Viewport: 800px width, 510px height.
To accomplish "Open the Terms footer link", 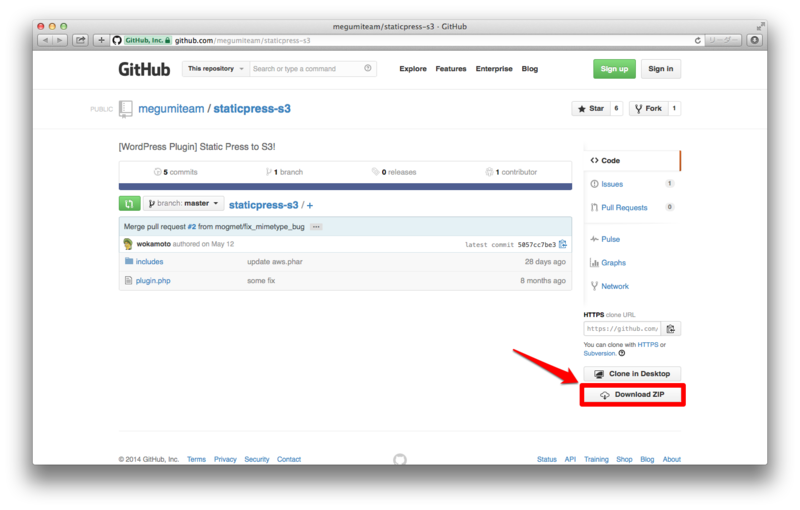I will (196, 460).
